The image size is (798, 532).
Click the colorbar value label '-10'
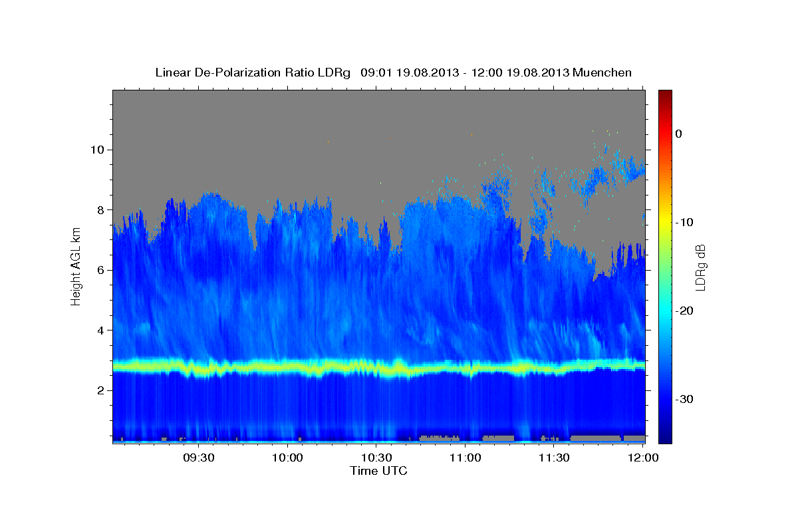coord(684,222)
